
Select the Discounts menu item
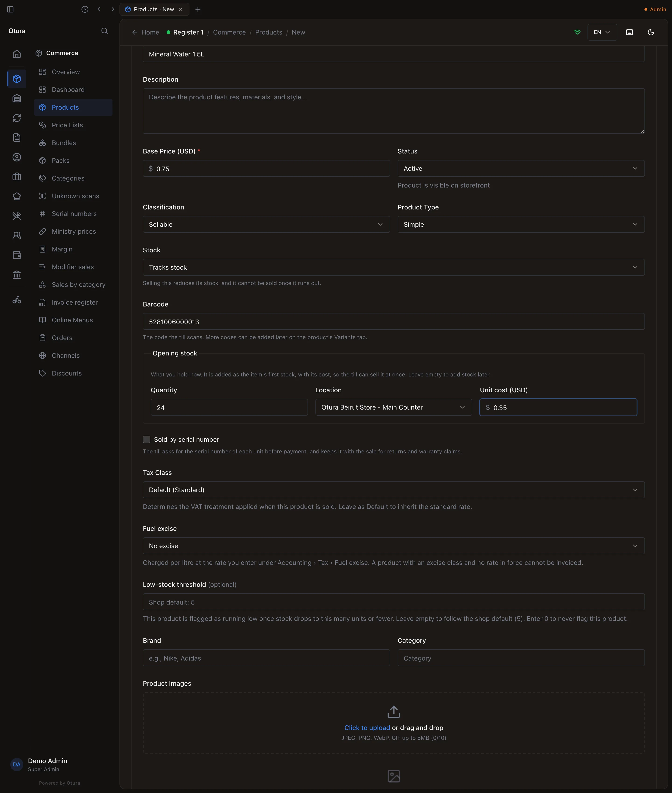[x=73, y=373]
